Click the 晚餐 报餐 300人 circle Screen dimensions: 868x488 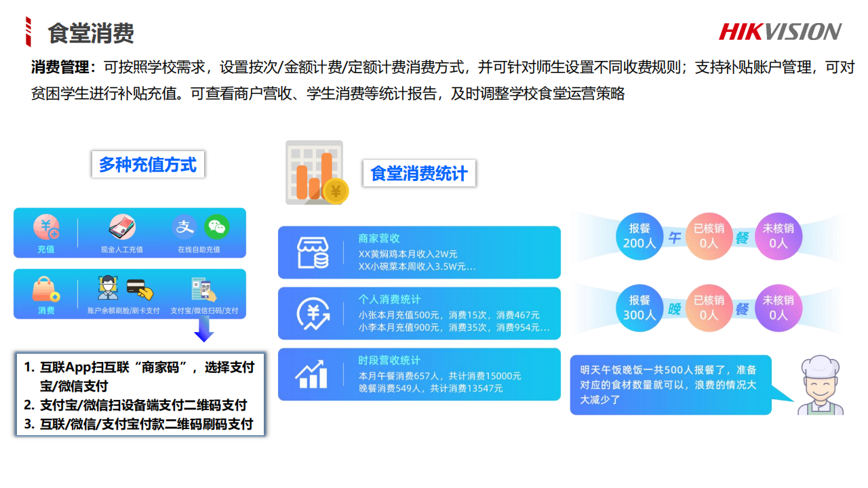point(639,308)
